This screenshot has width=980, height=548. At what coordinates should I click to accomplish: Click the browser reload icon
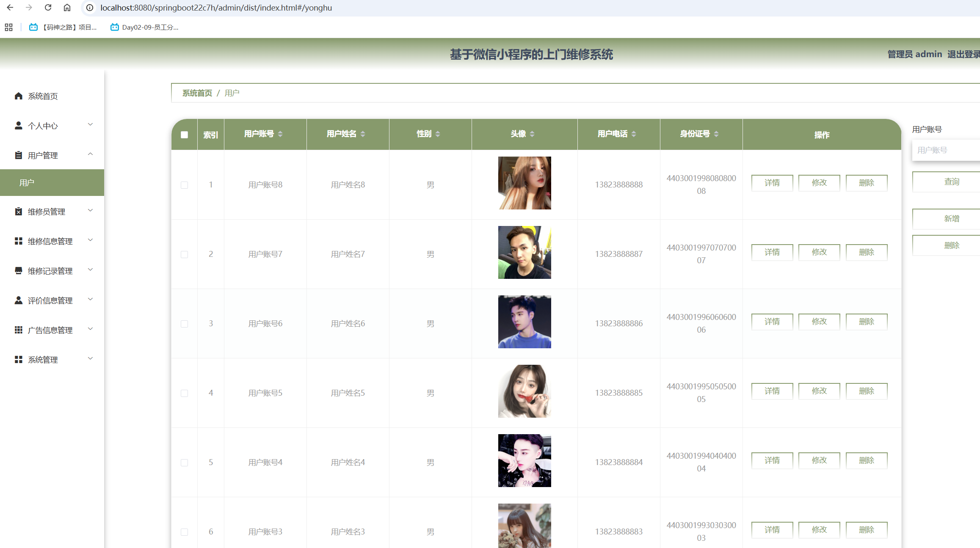pos(48,8)
